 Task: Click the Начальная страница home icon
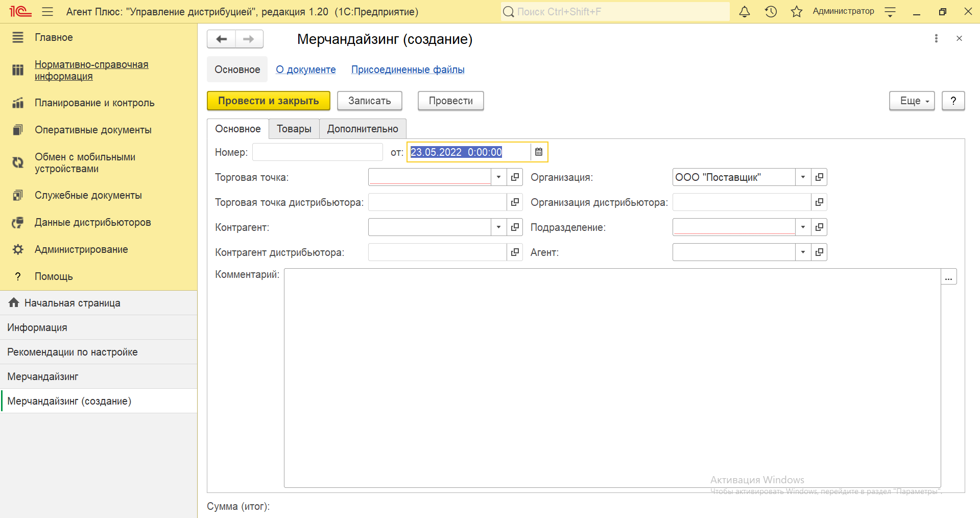point(14,302)
